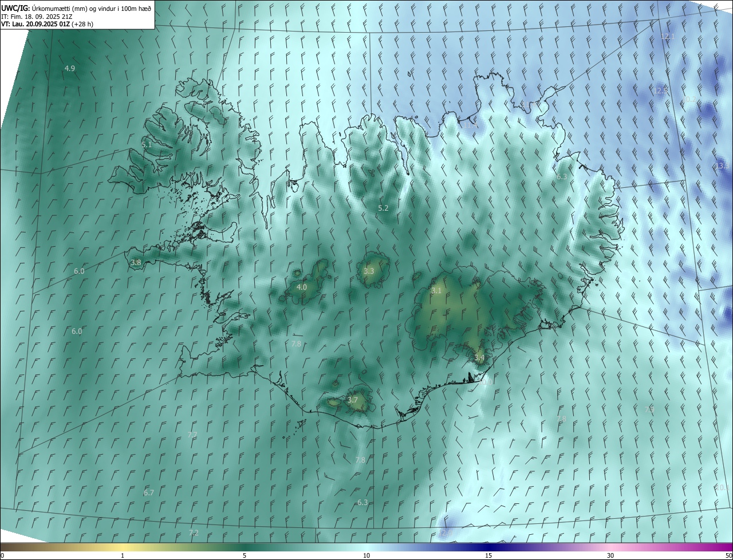Click the title text 'Úrkomumætti (mm) og vindur'
Screen dimensions: 733x560
[x=75, y=8]
